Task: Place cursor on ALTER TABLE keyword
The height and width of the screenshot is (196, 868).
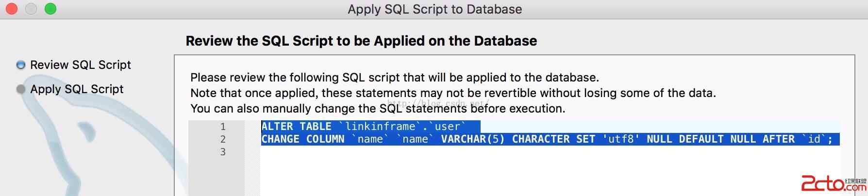Action: click(x=296, y=127)
